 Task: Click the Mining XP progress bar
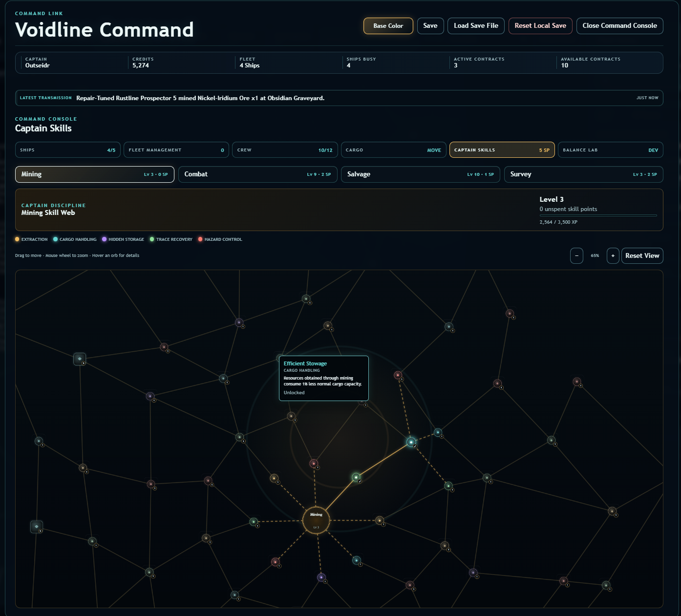(x=598, y=215)
